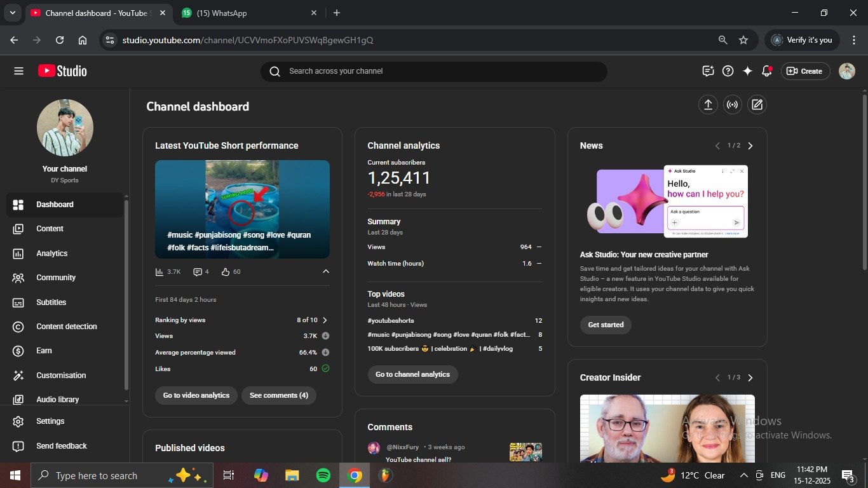The width and height of the screenshot is (868, 488).
Task: Click the Help question mark icon
Action: 728,71
